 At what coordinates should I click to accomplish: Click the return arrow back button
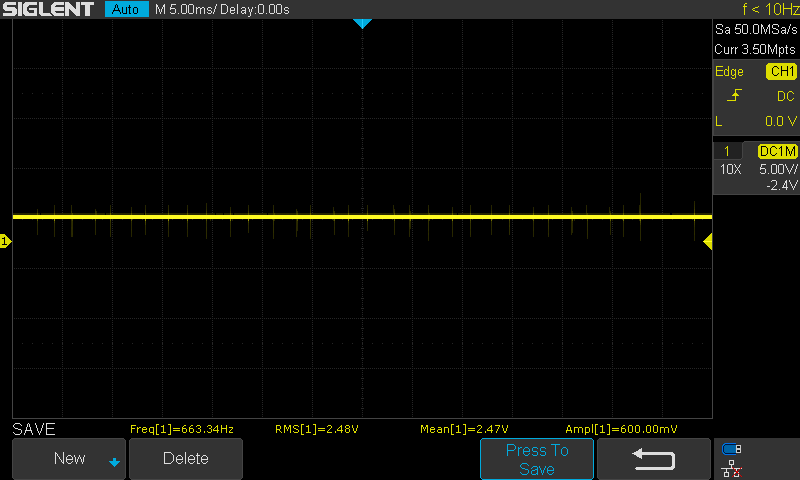click(654, 459)
